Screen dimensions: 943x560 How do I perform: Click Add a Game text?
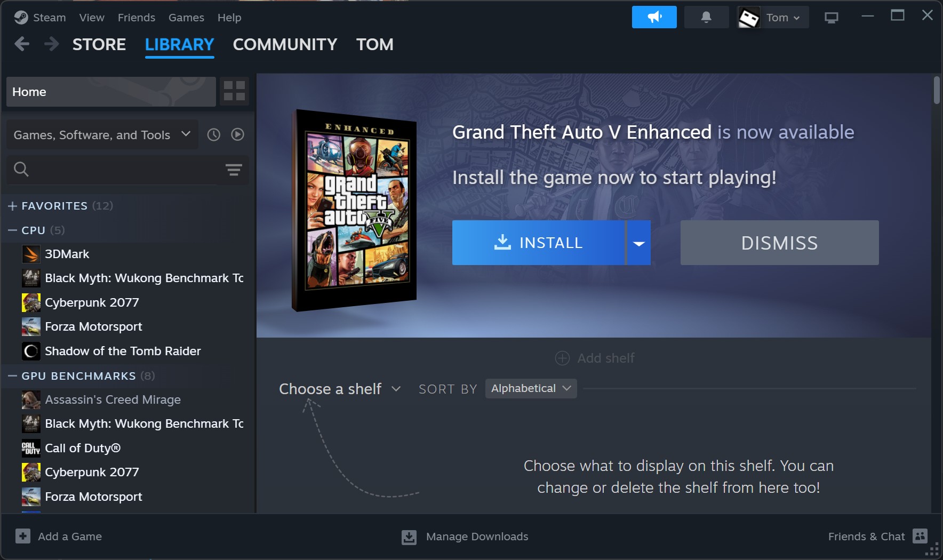point(70,537)
